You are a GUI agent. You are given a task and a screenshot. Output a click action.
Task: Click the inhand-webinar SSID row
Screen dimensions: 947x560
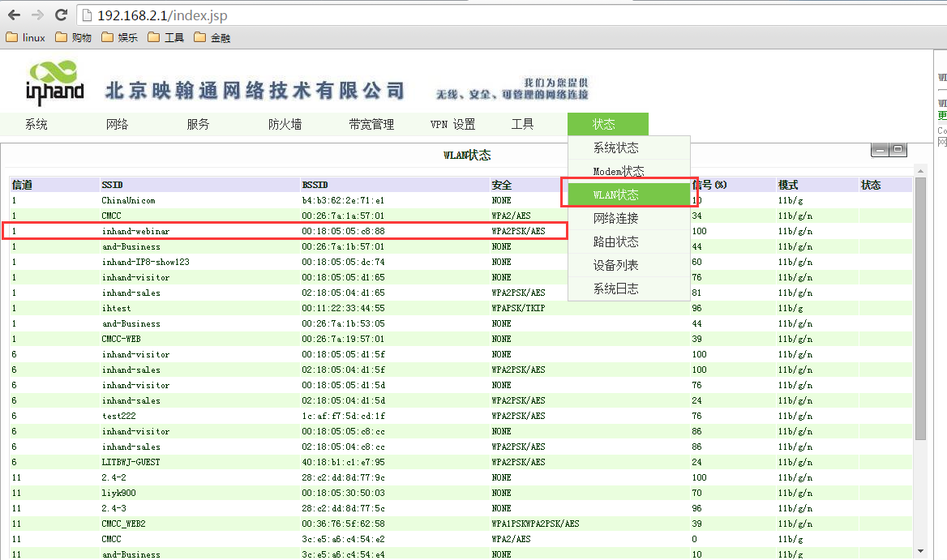click(136, 231)
